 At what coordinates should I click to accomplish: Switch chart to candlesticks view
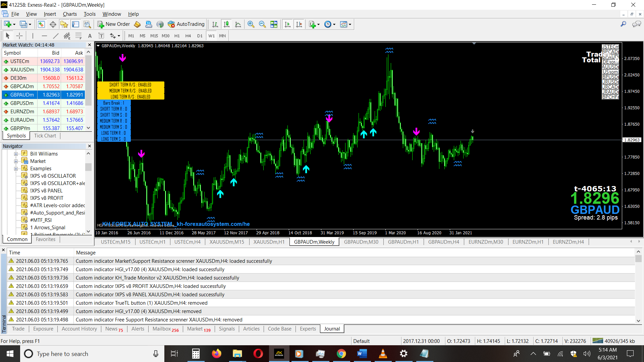[x=226, y=24]
